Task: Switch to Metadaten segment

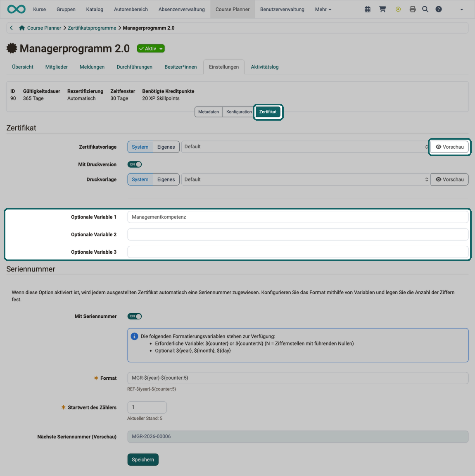Action: pos(209,112)
